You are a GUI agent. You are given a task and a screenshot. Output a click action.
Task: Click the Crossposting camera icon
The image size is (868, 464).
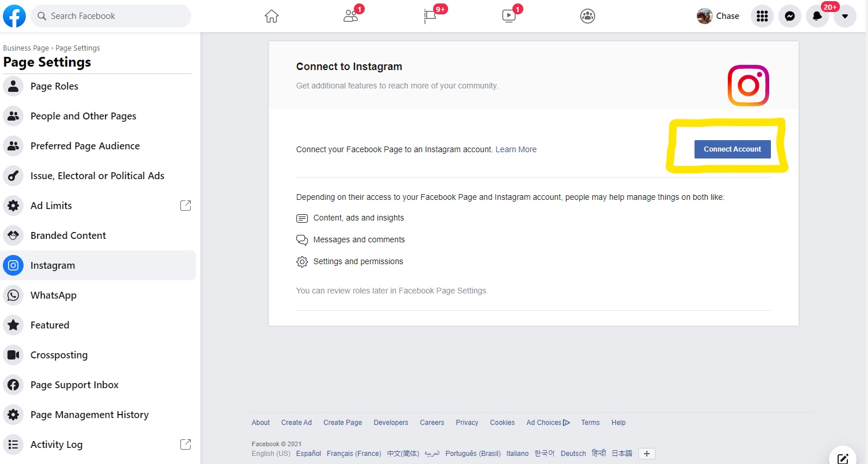point(13,355)
